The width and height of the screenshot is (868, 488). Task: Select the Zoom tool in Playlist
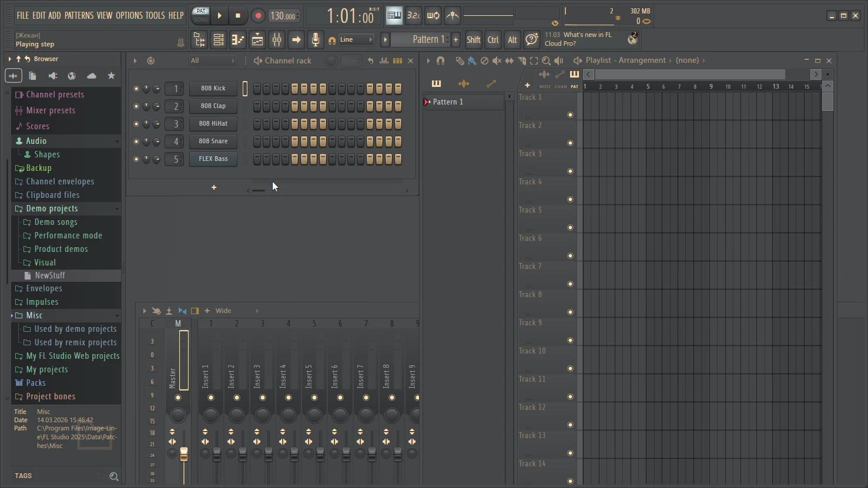coord(546,60)
